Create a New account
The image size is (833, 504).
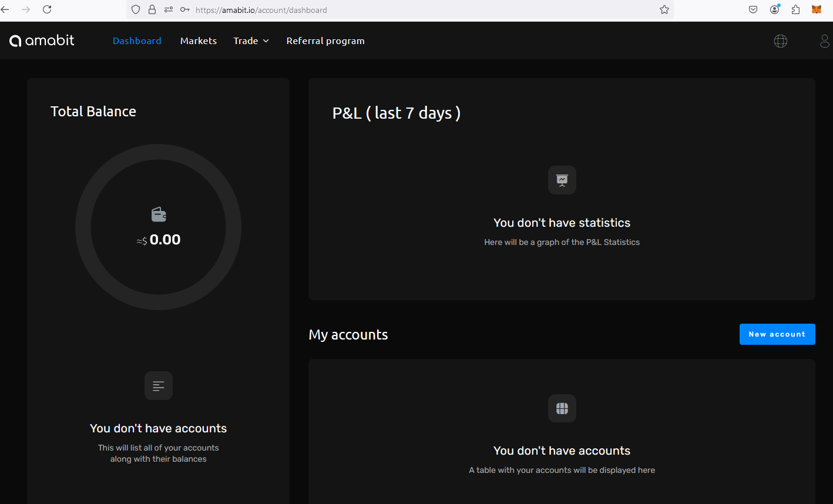(x=777, y=334)
